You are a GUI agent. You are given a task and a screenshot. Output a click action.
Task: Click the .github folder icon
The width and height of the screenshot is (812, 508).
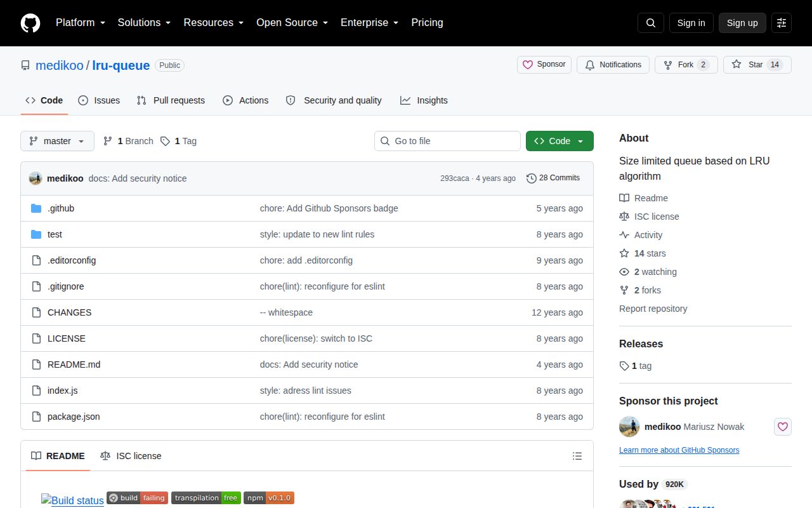click(x=36, y=208)
